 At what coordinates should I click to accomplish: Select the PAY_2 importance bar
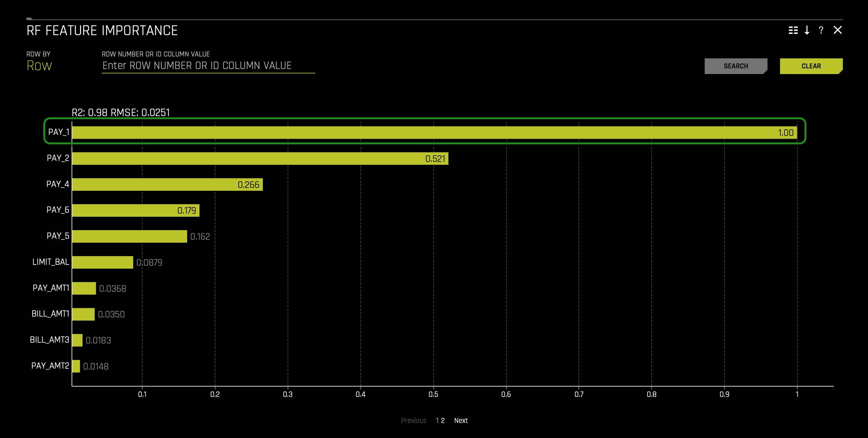[x=260, y=158]
